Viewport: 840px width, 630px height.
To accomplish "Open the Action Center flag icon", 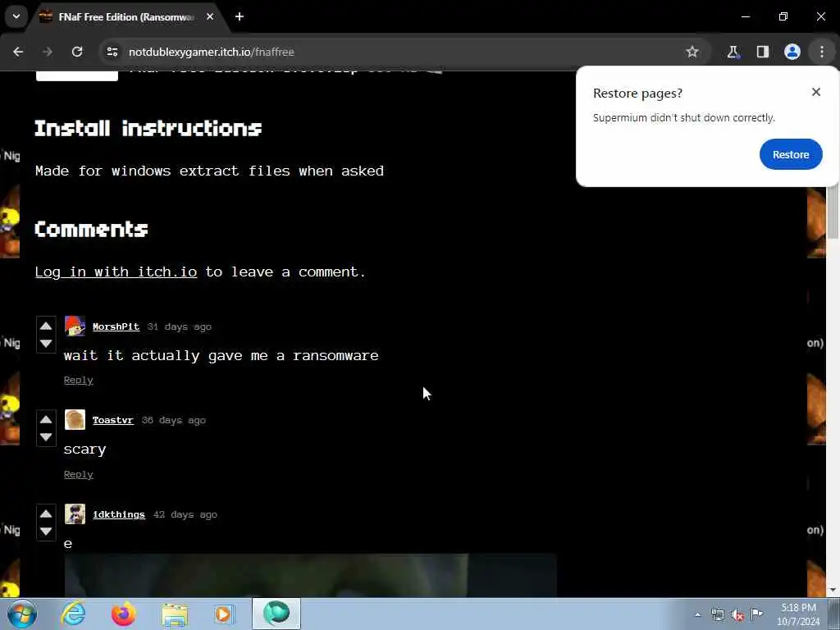I will click(x=756, y=614).
